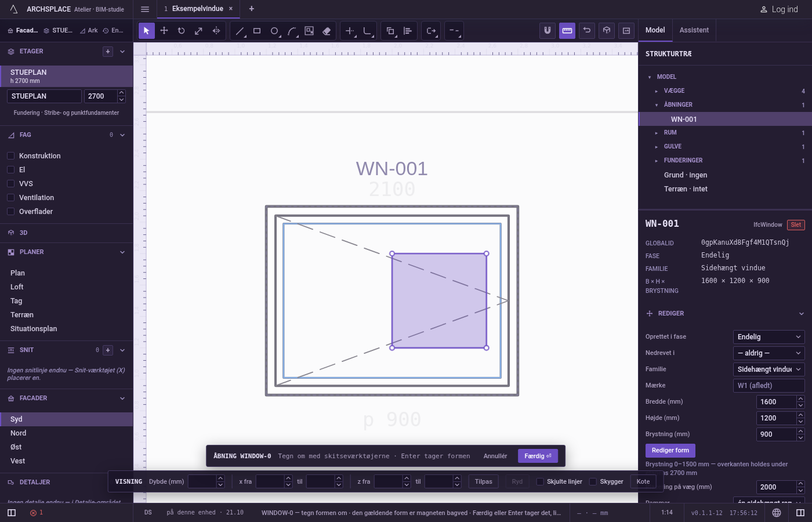Viewport: 812px width, 522px height.
Task: Enable the Konstruktion discipline checkbox
Action: point(10,155)
